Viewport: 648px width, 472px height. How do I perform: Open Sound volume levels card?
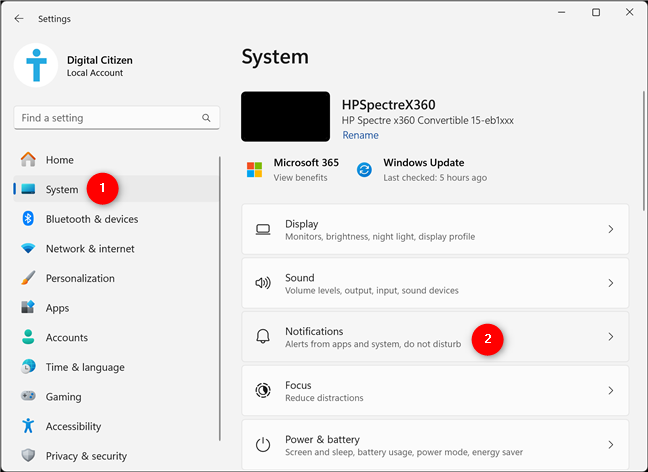coord(435,283)
